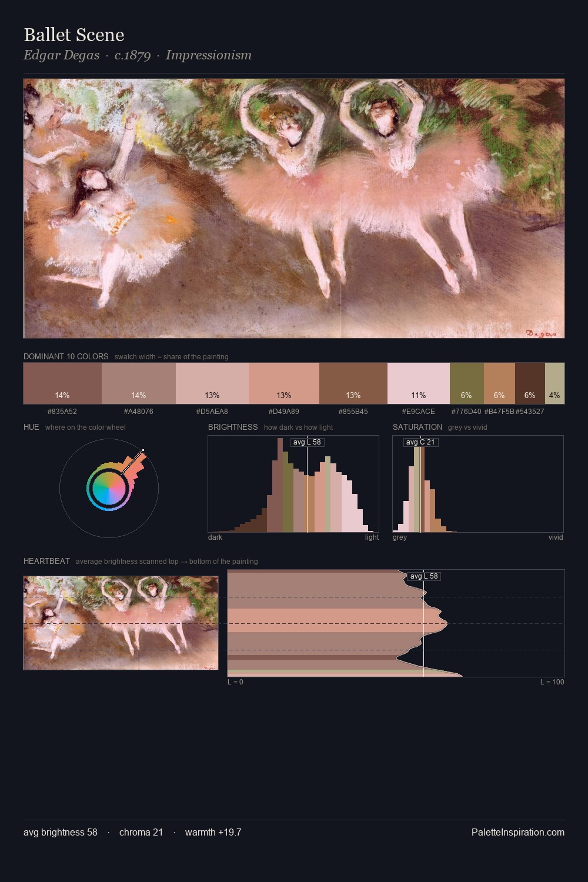Click the 'avg C 21' label in Saturation
The width and height of the screenshot is (588, 882).
pos(420,442)
